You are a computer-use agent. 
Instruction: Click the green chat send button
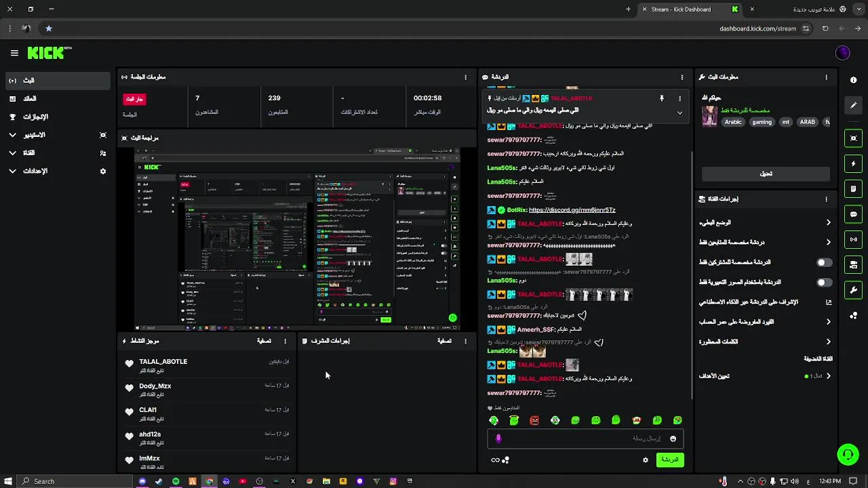pos(669,460)
